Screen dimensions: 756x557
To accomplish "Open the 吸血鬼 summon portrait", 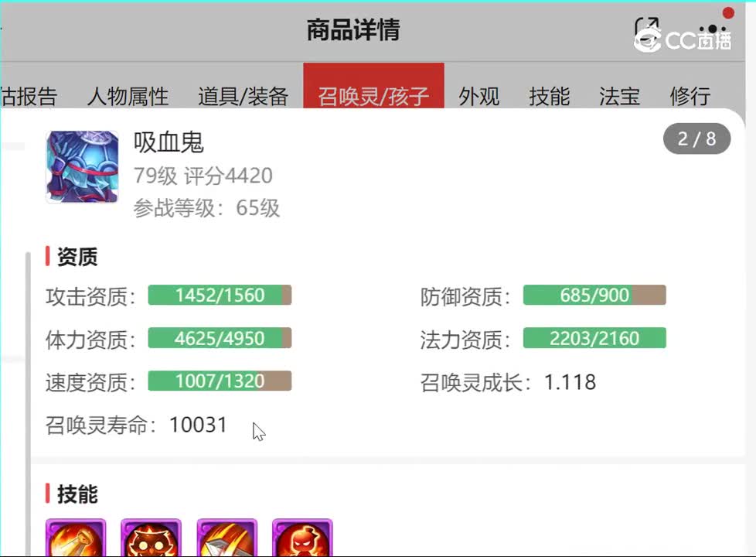I will 82,166.
